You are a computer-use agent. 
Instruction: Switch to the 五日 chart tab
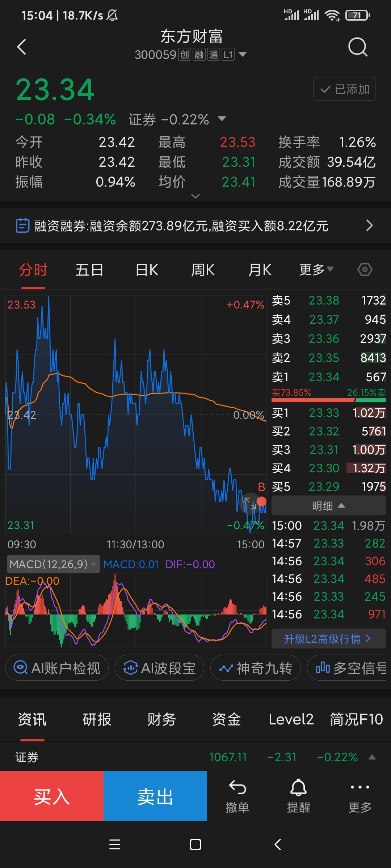tap(89, 270)
